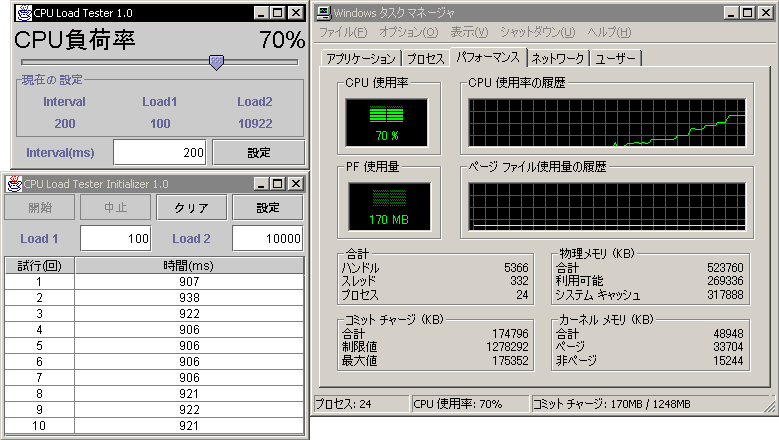Click the 時間(ms) column header

point(189,266)
